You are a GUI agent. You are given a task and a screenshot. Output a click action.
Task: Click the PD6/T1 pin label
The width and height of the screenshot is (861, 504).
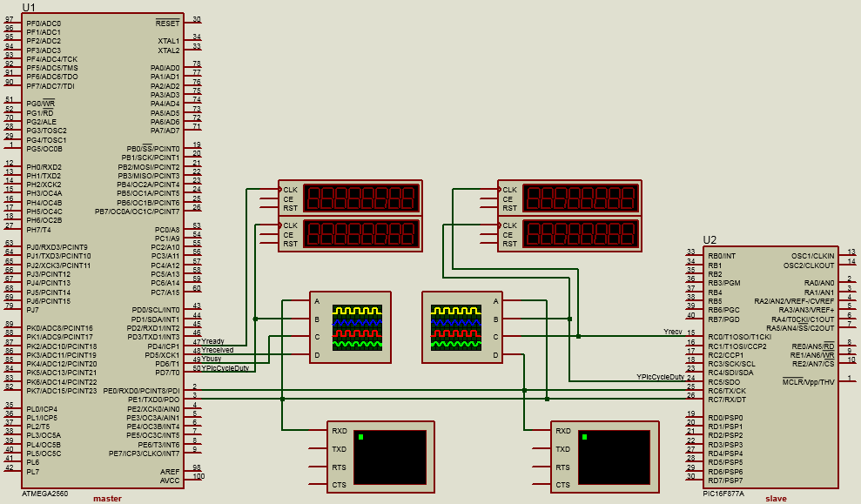coord(167,364)
